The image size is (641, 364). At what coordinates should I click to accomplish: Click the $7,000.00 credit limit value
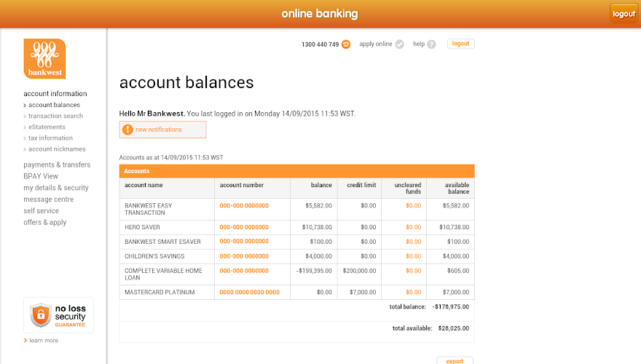tap(363, 292)
